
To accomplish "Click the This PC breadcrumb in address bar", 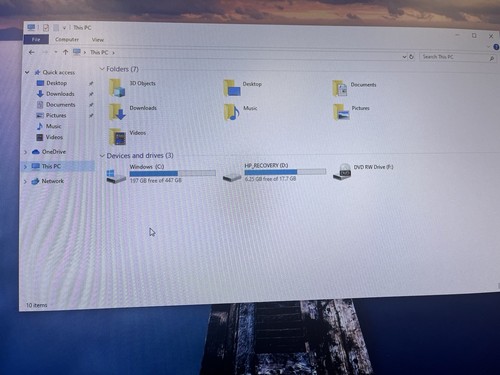I will tap(99, 52).
